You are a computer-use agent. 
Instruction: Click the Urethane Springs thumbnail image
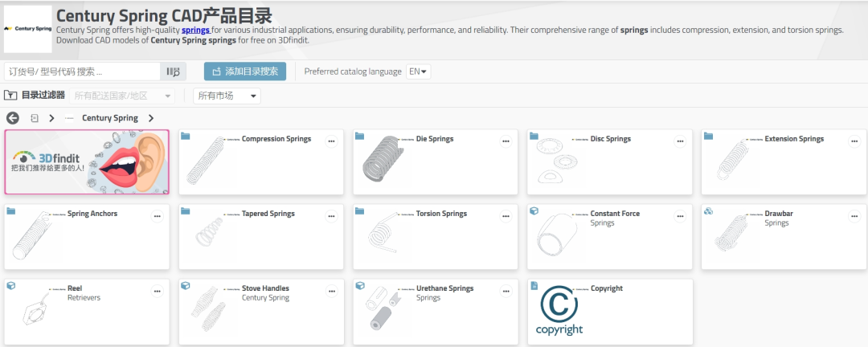click(x=383, y=308)
